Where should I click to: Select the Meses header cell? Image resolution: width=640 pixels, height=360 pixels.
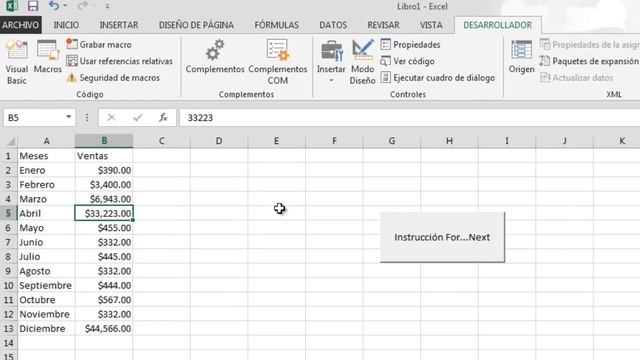[x=46, y=156]
